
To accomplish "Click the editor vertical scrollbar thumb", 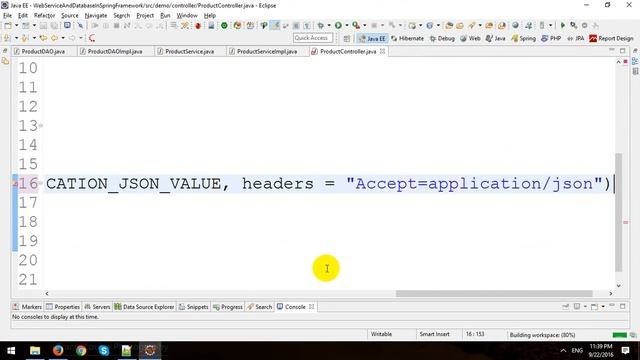I will 618,213.
